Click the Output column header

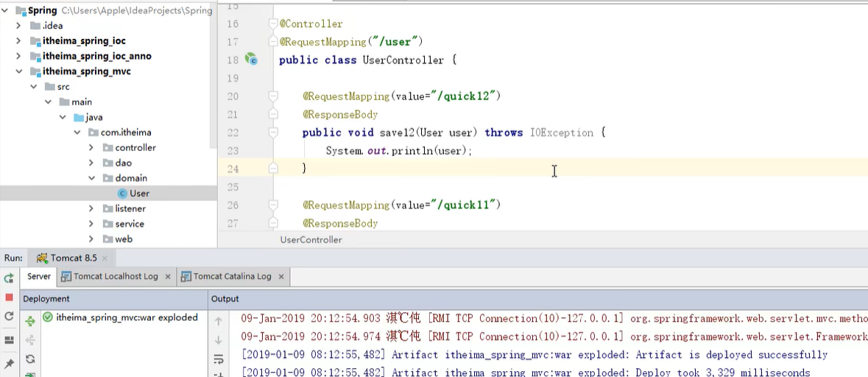(x=225, y=299)
